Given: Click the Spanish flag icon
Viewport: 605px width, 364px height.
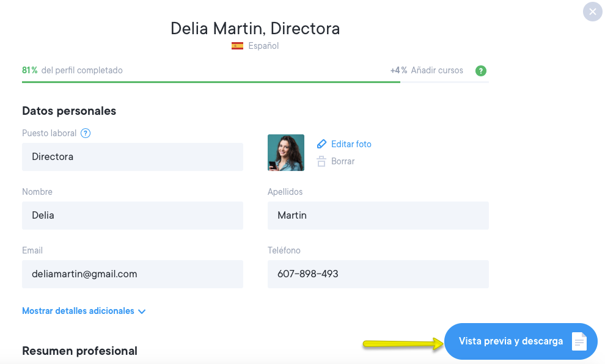Looking at the screenshot, I should click(x=237, y=46).
